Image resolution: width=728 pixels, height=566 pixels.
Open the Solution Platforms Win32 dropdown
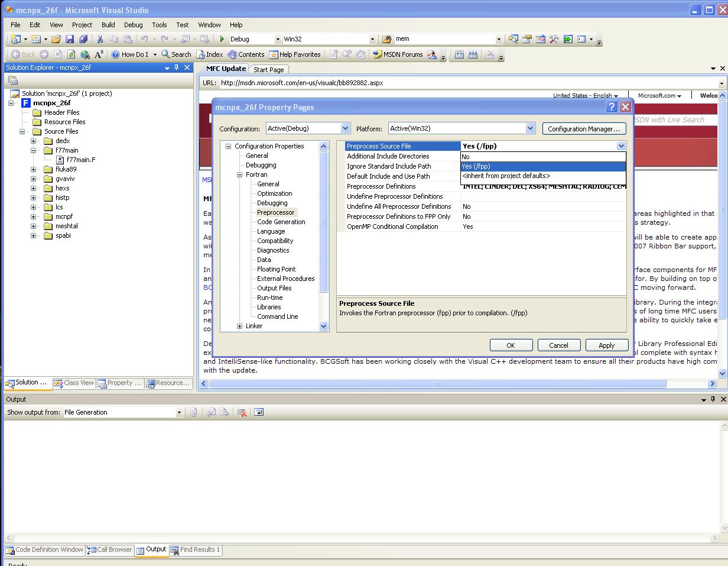[372, 39]
